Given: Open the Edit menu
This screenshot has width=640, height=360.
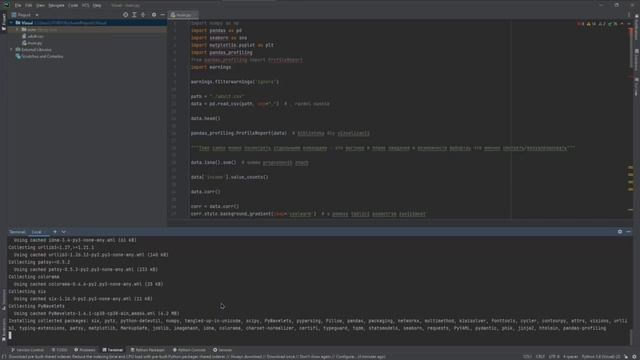Looking at the screenshot, I should 29,5.
